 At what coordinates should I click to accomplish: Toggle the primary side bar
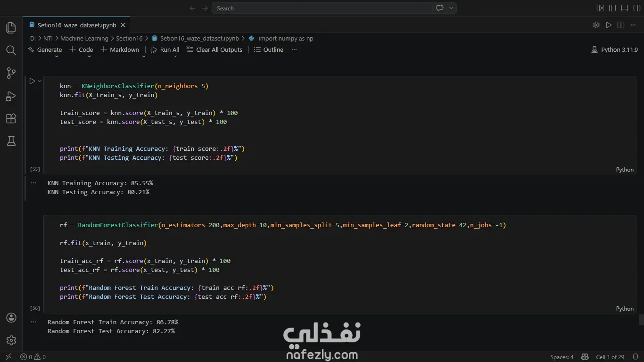pos(612,8)
